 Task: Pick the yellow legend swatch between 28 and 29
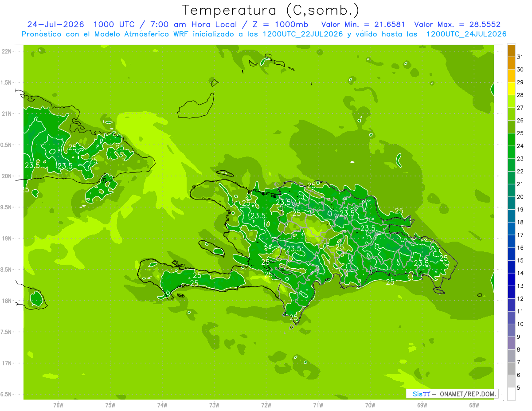coord(511,89)
